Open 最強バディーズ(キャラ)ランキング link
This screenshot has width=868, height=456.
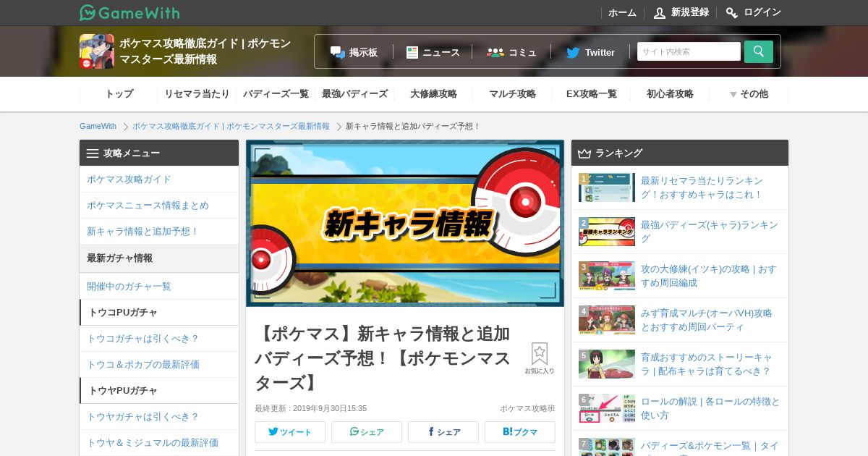[x=710, y=232]
